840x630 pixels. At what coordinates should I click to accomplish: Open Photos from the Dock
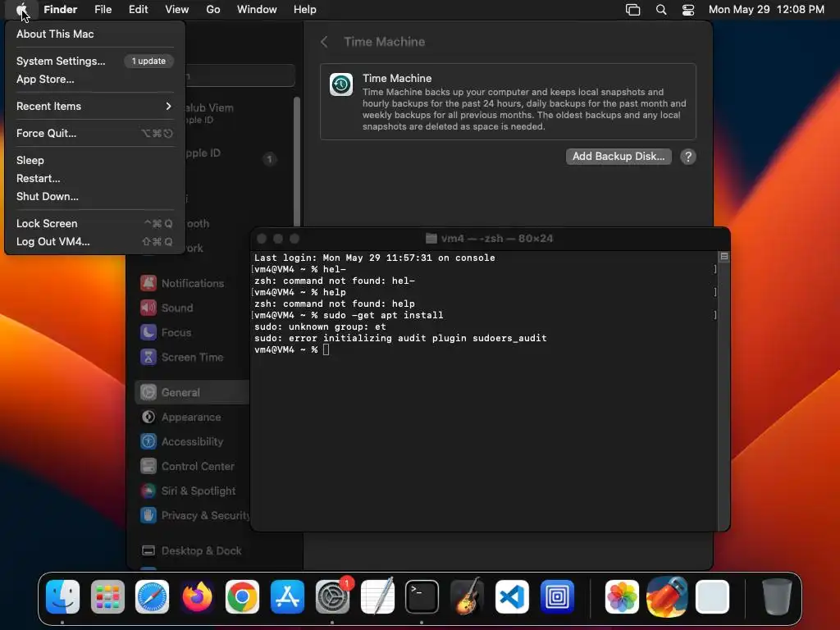[622, 596]
